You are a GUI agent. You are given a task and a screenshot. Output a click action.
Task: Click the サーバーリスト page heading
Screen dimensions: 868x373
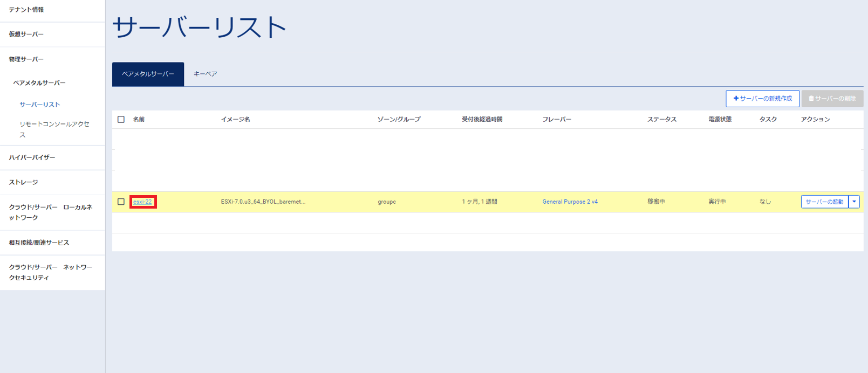coord(199,27)
